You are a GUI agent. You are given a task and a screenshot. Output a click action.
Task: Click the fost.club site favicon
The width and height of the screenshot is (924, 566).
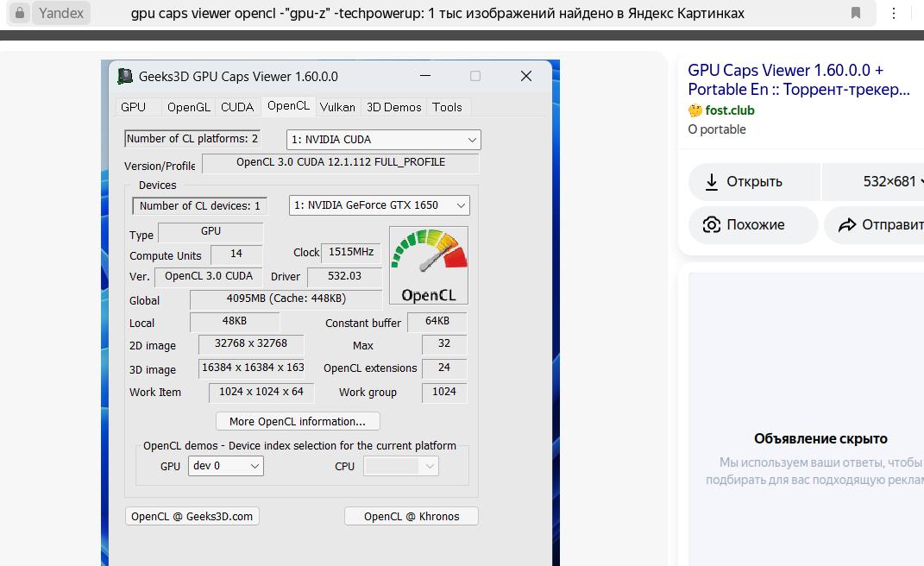pyautogui.click(x=695, y=110)
